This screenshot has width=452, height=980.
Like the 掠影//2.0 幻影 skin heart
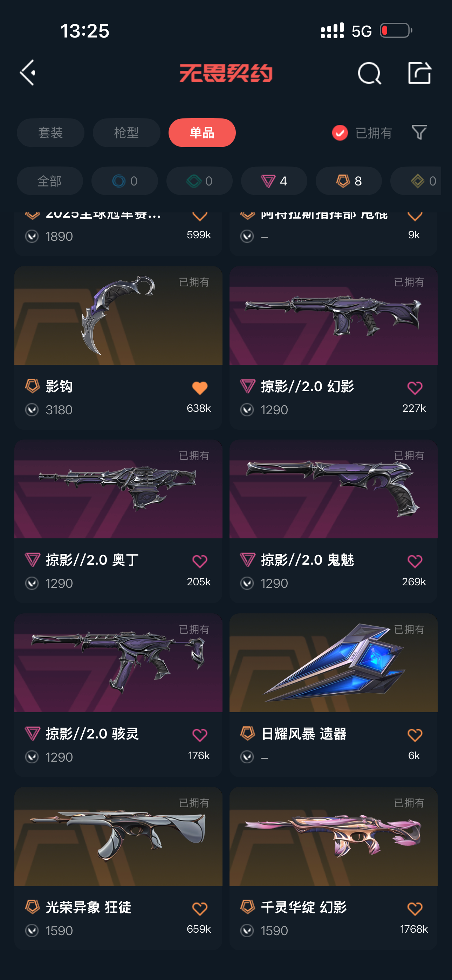(x=415, y=388)
